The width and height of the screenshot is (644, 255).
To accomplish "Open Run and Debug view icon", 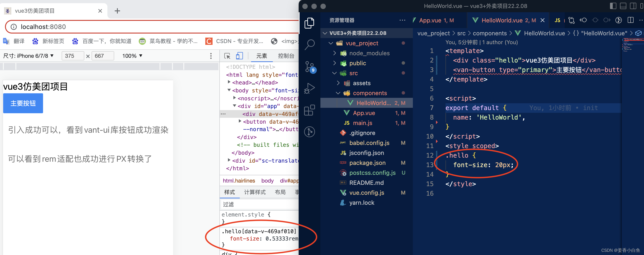I will pyautogui.click(x=310, y=88).
